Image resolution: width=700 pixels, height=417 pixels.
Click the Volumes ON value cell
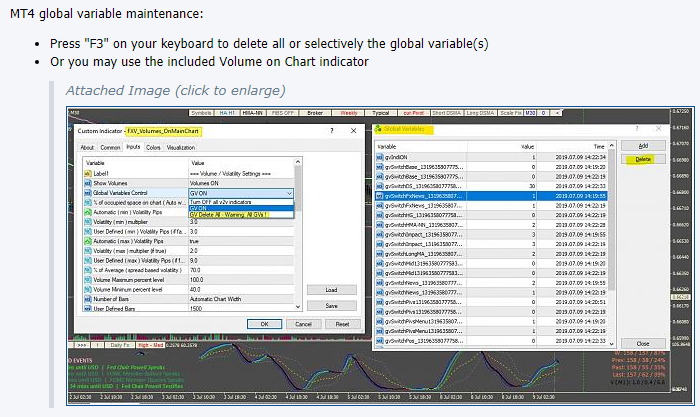241,183
